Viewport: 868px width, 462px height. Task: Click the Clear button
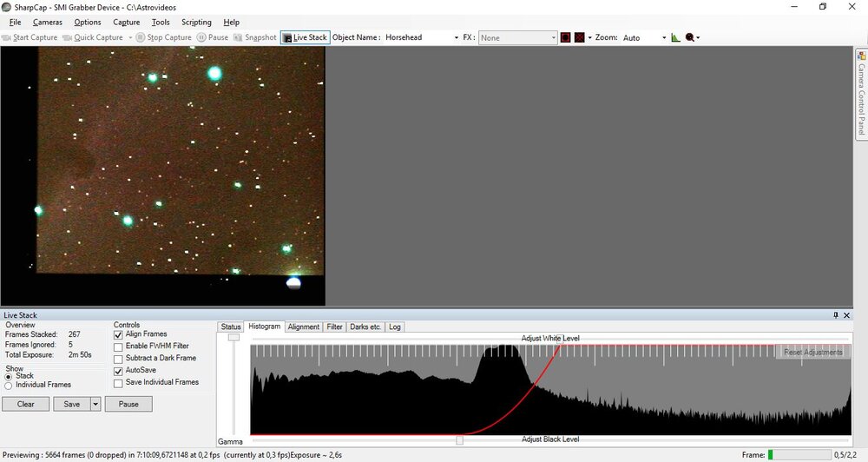(x=26, y=404)
